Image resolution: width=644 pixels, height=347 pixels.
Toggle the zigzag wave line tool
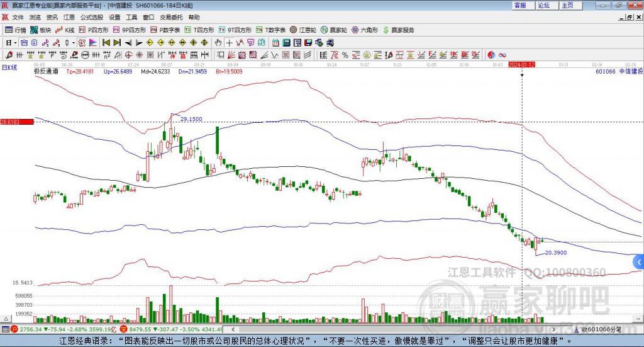[274, 55]
